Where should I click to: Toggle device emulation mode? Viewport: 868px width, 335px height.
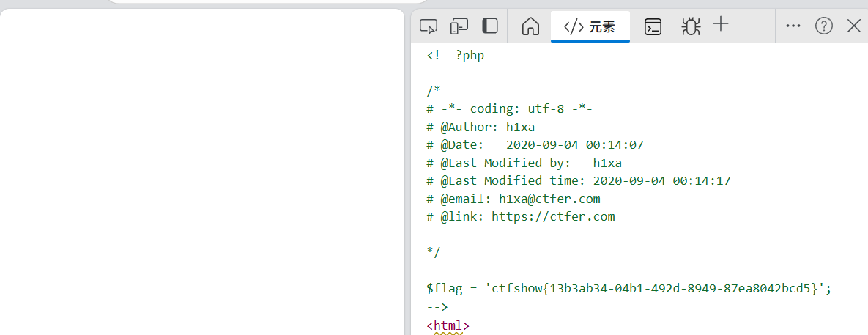point(459,26)
